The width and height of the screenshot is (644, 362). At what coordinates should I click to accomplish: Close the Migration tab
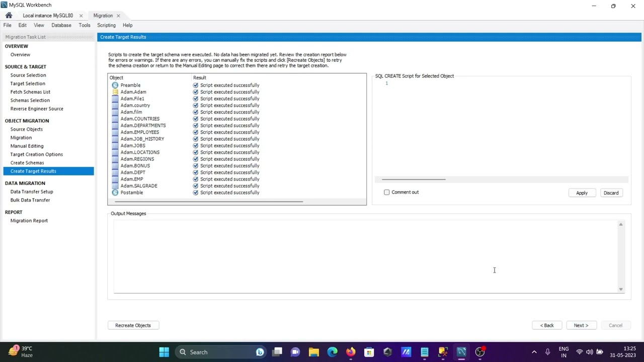[118, 16]
